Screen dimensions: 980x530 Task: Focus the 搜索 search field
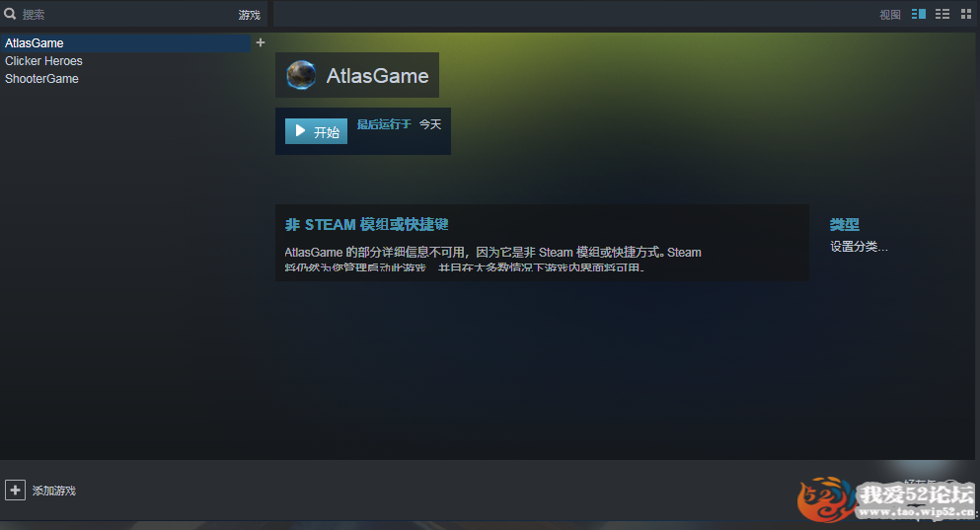coord(125,15)
